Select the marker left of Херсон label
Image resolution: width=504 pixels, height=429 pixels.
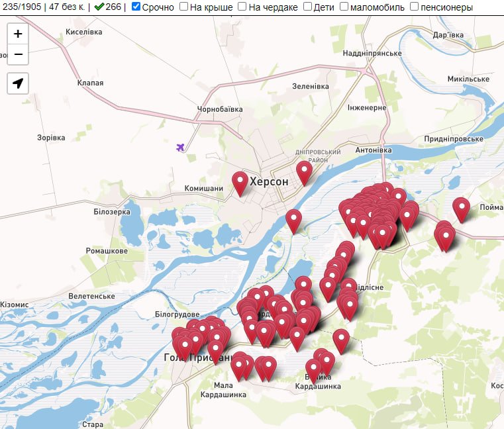click(x=240, y=181)
